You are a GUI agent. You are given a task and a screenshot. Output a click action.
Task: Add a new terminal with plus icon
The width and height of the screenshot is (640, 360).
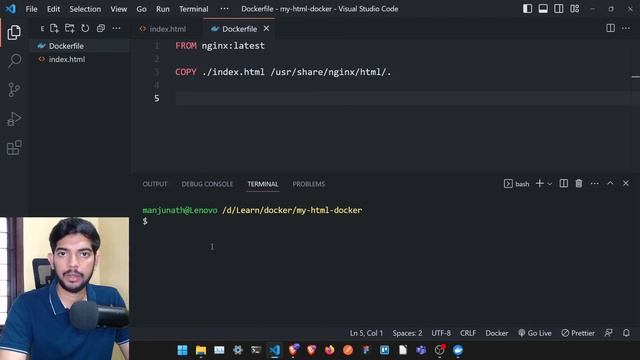(539, 184)
